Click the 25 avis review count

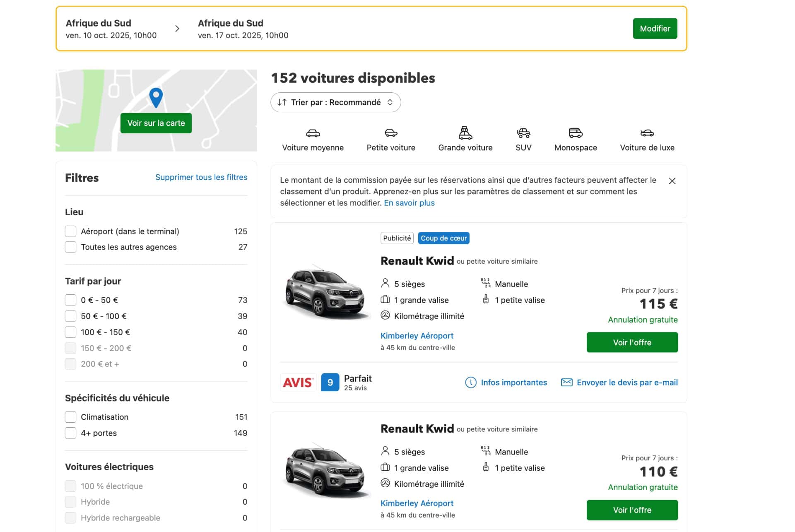(x=355, y=388)
